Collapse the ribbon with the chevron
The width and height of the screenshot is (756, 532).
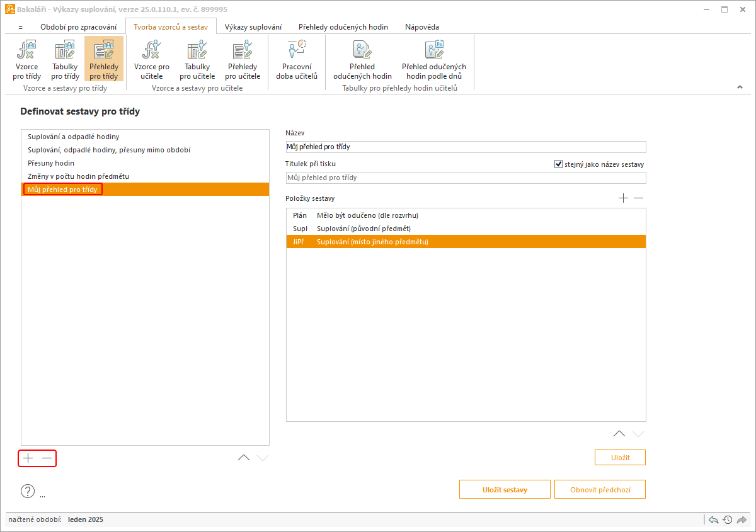click(740, 88)
